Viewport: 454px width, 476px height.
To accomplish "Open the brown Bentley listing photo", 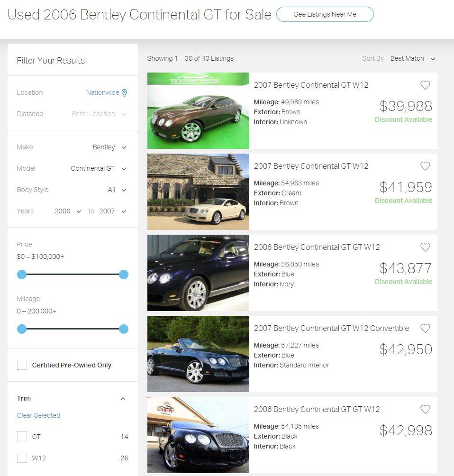I will pyautogui.click(x=198, y=110).
